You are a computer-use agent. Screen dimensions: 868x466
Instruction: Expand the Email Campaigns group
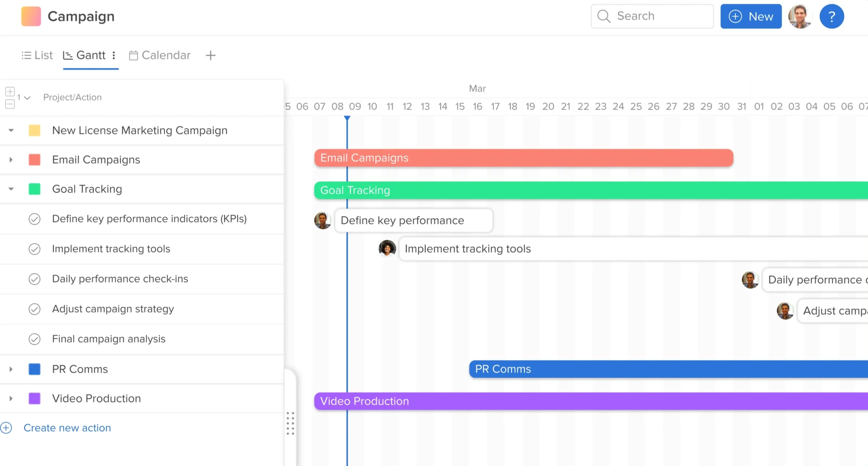click(11, 160)
